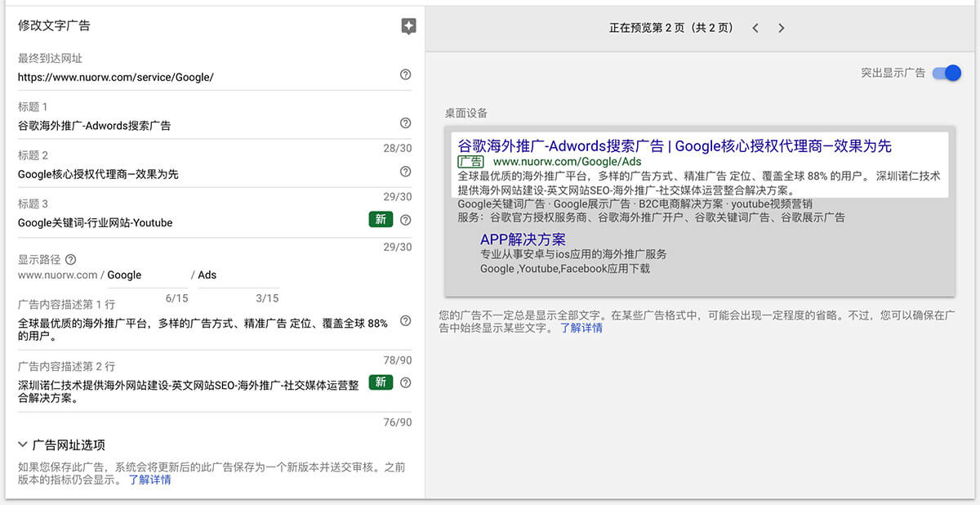The width and height of the screenshot is (980, 505).
Task: Click the 78/90 character counter
Action: click(x=398, y=360)
